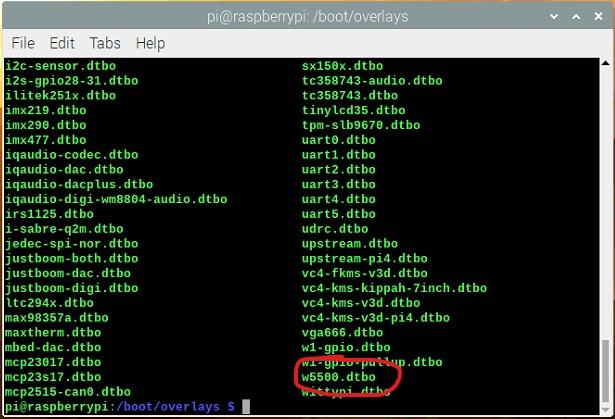615x419 pixels.
Task: Click upstream.dtbo file name
Action: point(350,244)
